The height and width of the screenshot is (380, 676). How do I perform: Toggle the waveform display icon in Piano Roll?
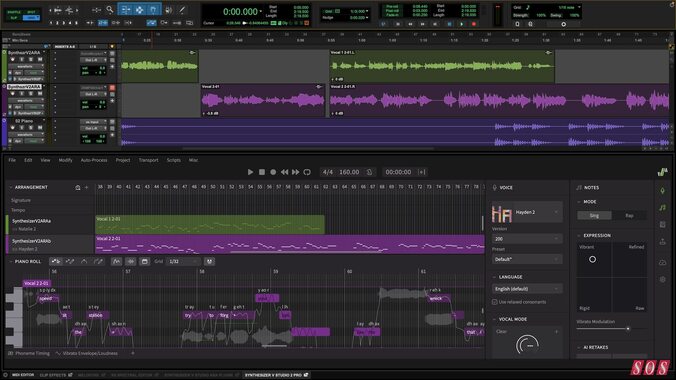point(131,261)
